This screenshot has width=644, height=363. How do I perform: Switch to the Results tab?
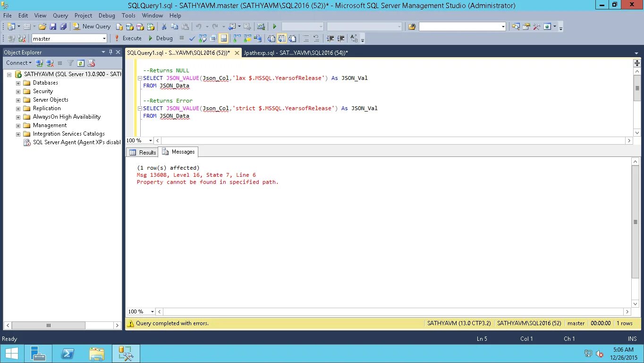click(143, 152)
